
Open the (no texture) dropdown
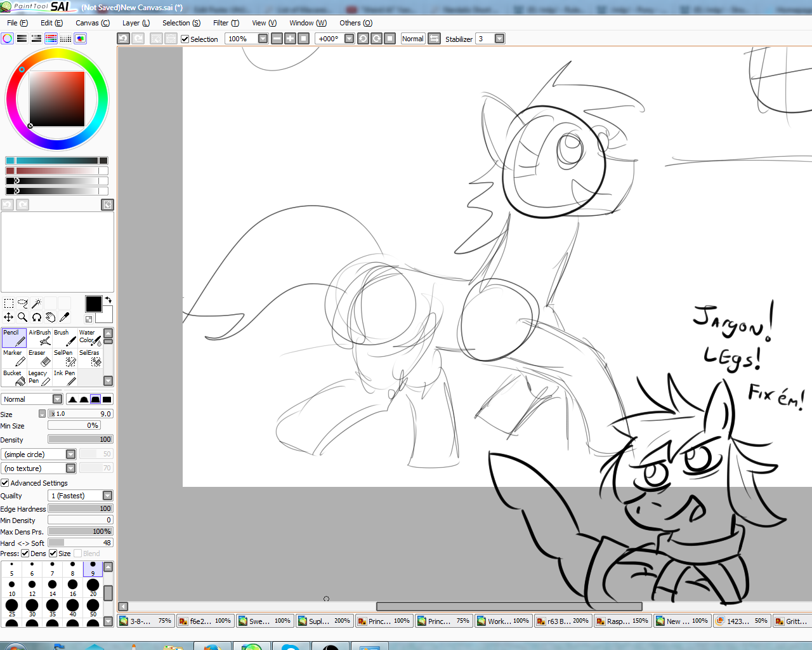tap(70, 468)
